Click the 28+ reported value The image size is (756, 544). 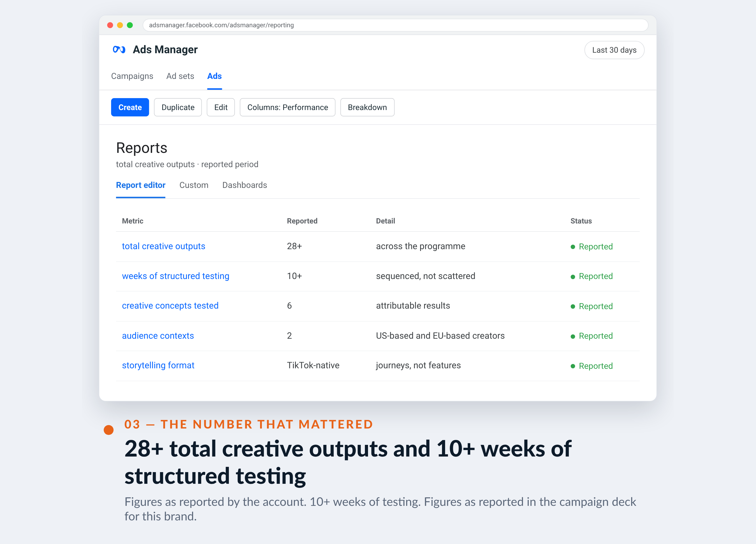click(x=294, y=246)
